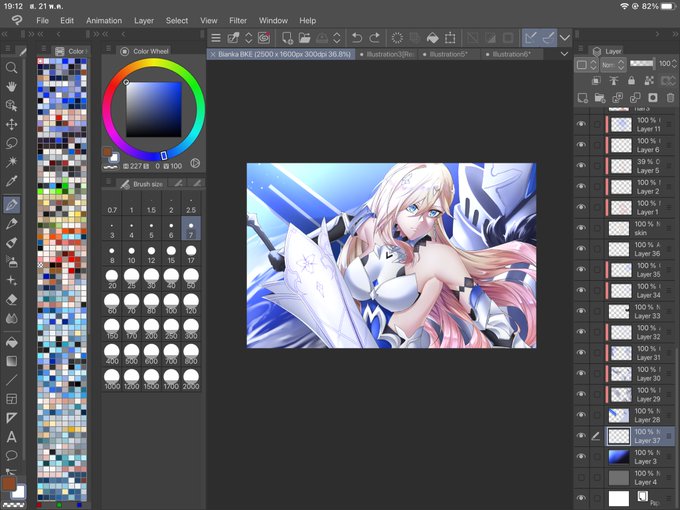Select the Move layer tool
The height and width of the screenshot is (510, 680).
click(x=11, y=124)
